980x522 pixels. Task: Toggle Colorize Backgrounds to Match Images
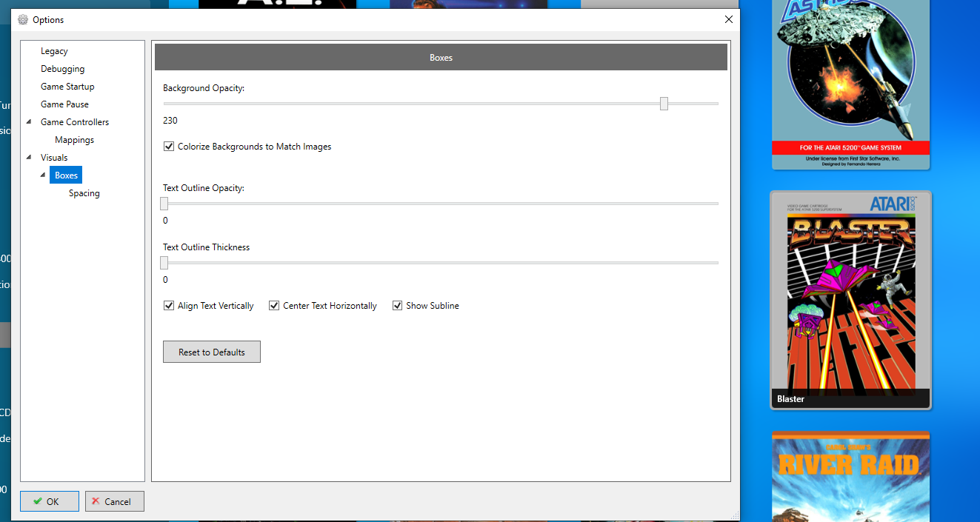point(169,147)
